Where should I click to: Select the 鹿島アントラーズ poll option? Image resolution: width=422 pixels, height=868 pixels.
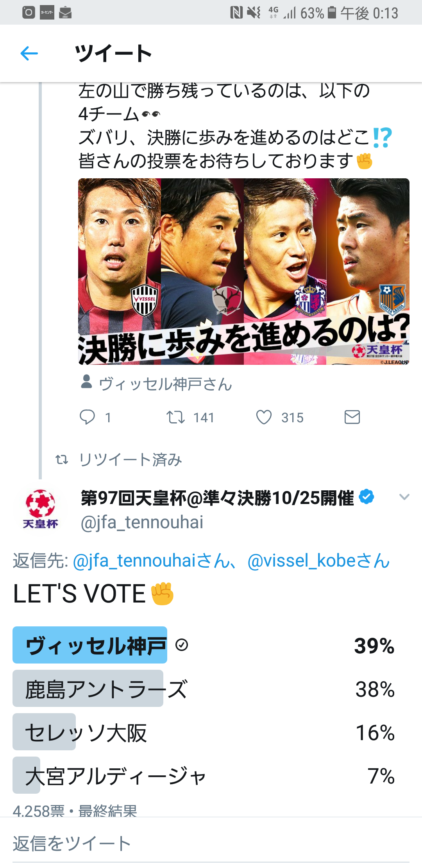(105, 689)
